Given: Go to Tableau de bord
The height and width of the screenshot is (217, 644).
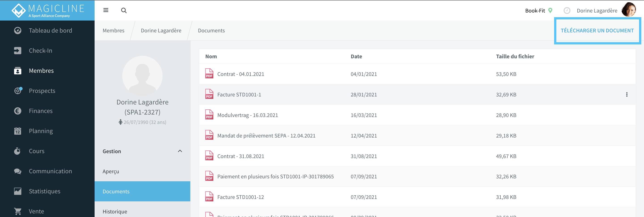Looking at the screenshot, I should (51, 30).
